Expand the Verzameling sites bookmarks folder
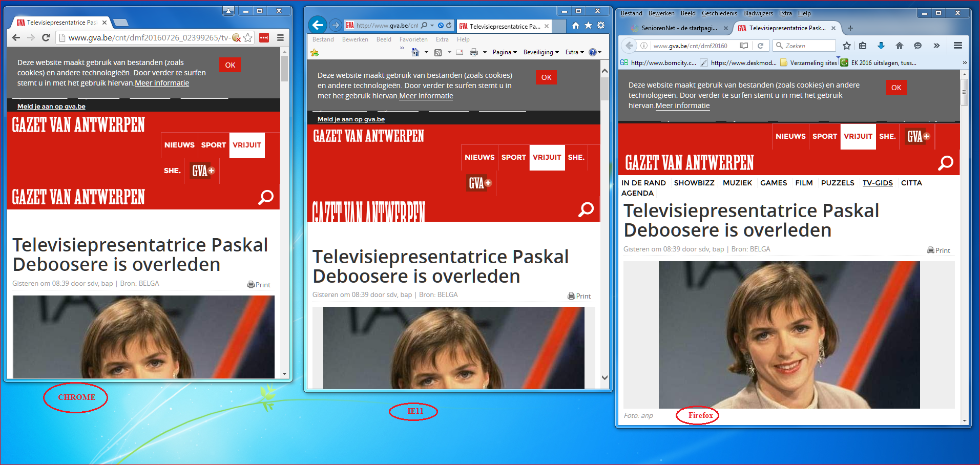 [x=808, y=62]
